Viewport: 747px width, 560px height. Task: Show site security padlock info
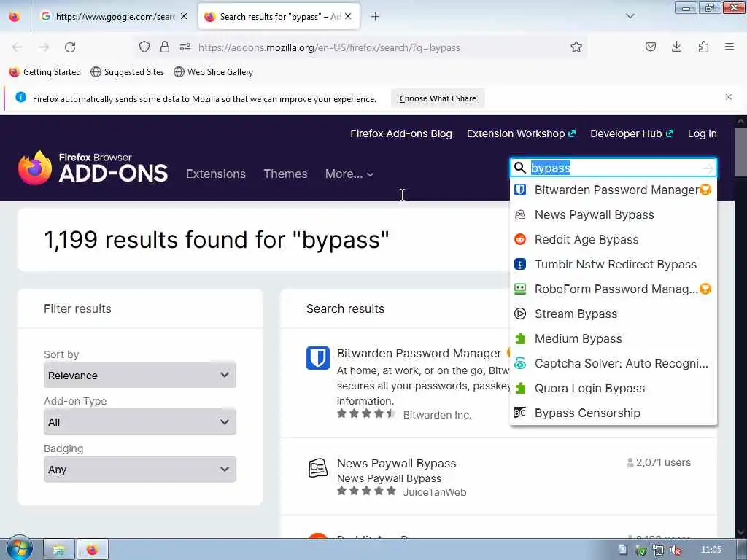click(165, 47)
